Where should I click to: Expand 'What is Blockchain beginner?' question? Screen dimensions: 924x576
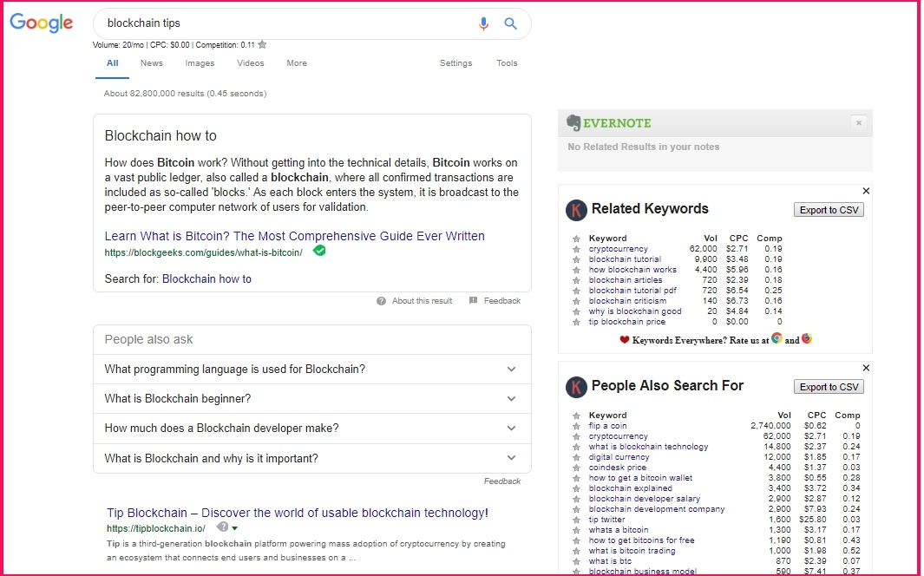[312, 399]
